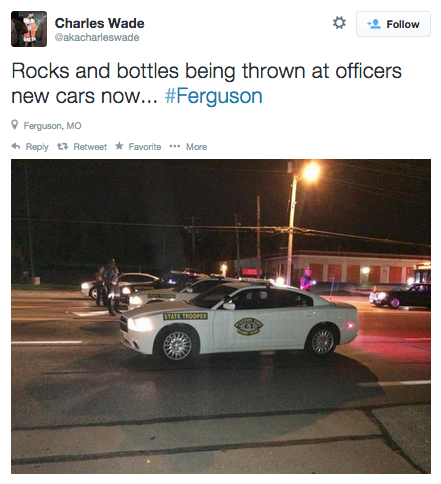This screenshot has width=441, height=484.
Task: Open the #Ferguson hashtag link
Action: pyautogui.click(x=214, y=96)
